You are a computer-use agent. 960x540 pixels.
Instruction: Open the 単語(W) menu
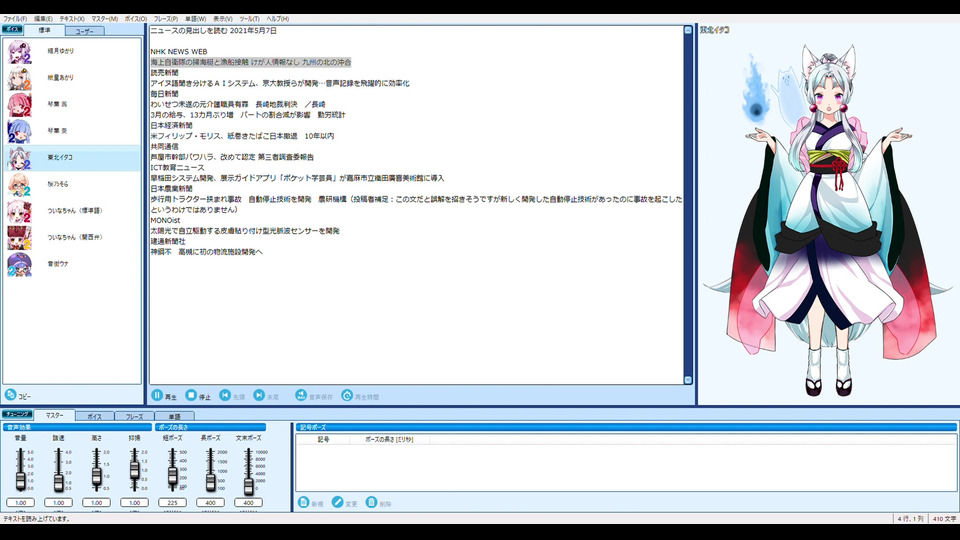pos(196,19)
